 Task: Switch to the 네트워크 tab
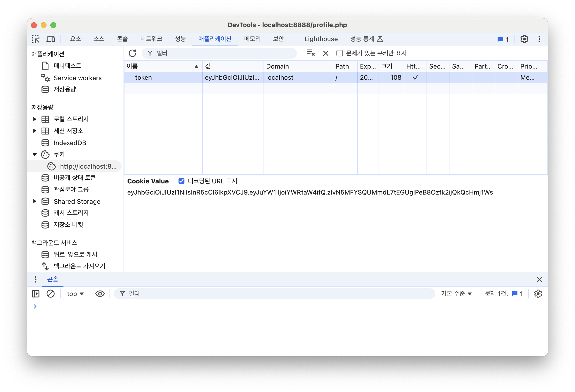pos(151,39)
